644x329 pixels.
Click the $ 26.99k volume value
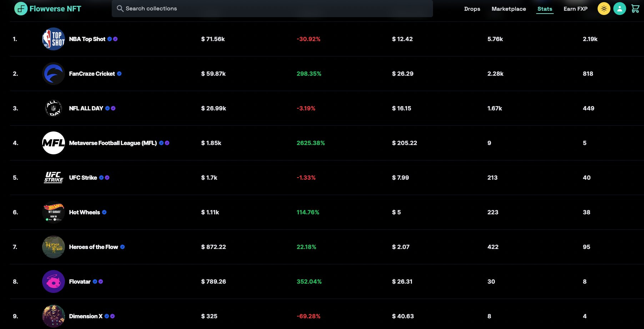pos(213,108)
